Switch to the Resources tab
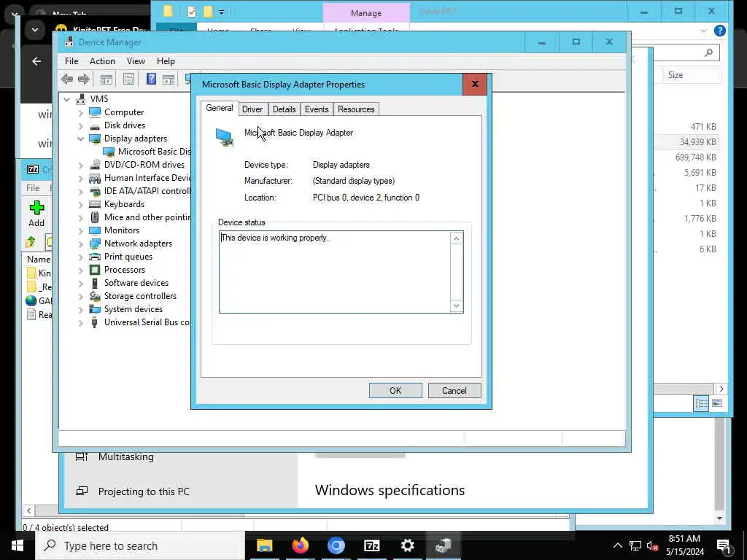The width and height of the screenshot is (747, 560). [356, 109]
